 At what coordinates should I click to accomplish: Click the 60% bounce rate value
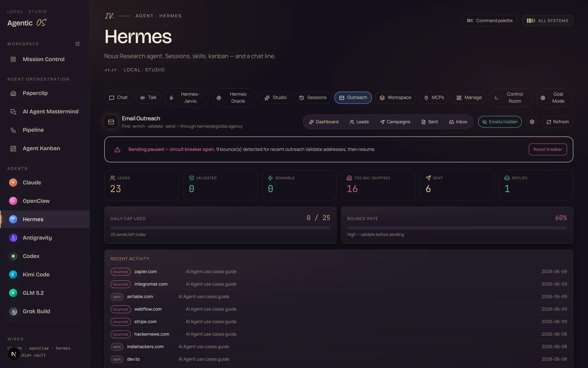click(561, 218)
